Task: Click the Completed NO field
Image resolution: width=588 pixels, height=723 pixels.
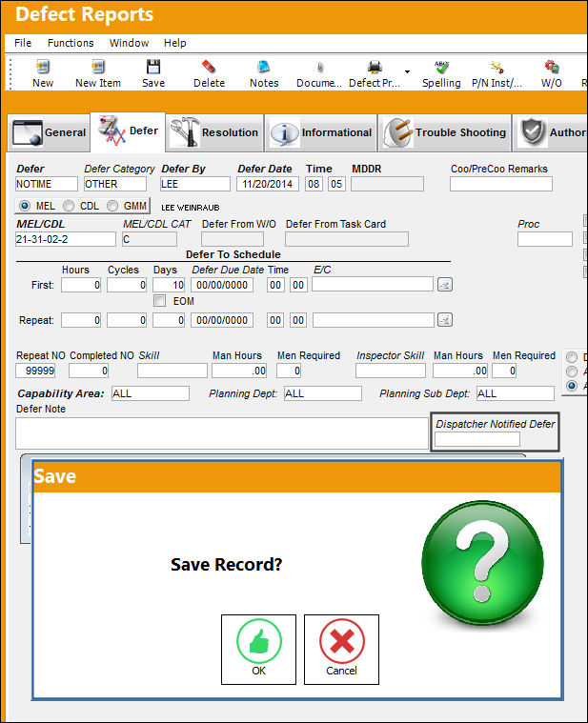Action: [x=89, y=371]
